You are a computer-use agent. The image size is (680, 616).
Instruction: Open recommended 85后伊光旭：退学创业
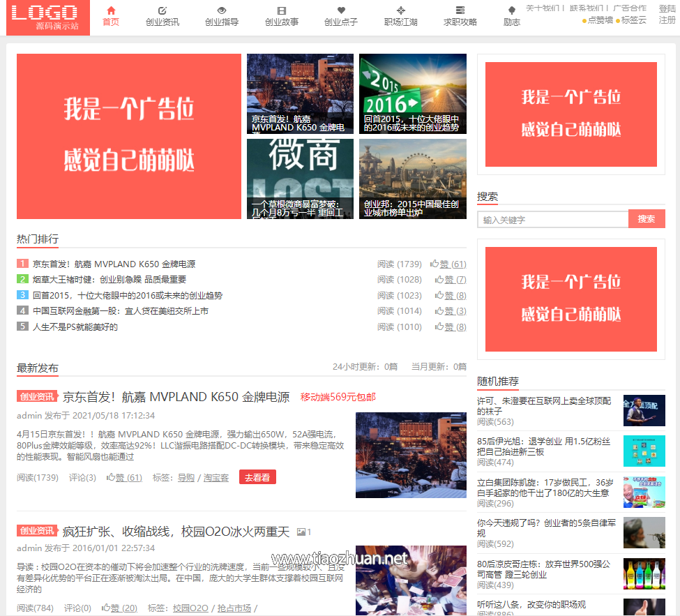pyautogui.click(x=544, y=446)
